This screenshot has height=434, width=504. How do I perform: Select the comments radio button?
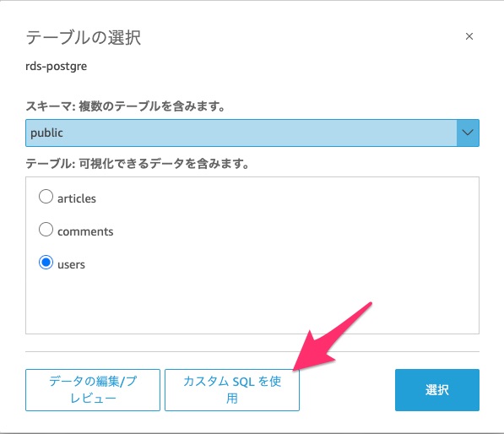coord(46,230)
